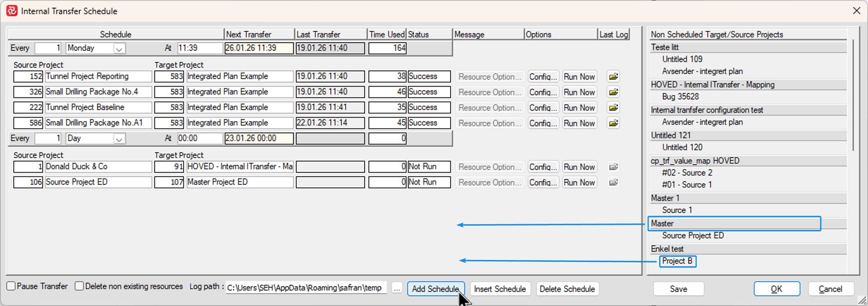Open last log folder for Small Drilling Package No.4
The width and height of the screenshot is (868, 306).
coord(613,92)
